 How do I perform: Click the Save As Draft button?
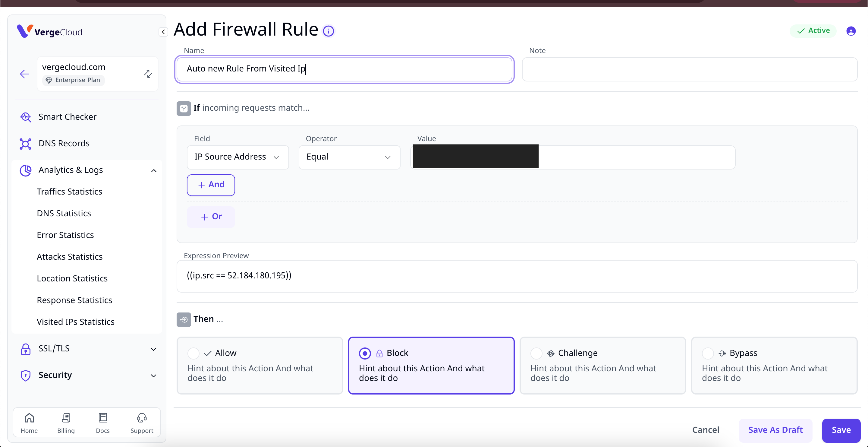[x=775, y=430]
